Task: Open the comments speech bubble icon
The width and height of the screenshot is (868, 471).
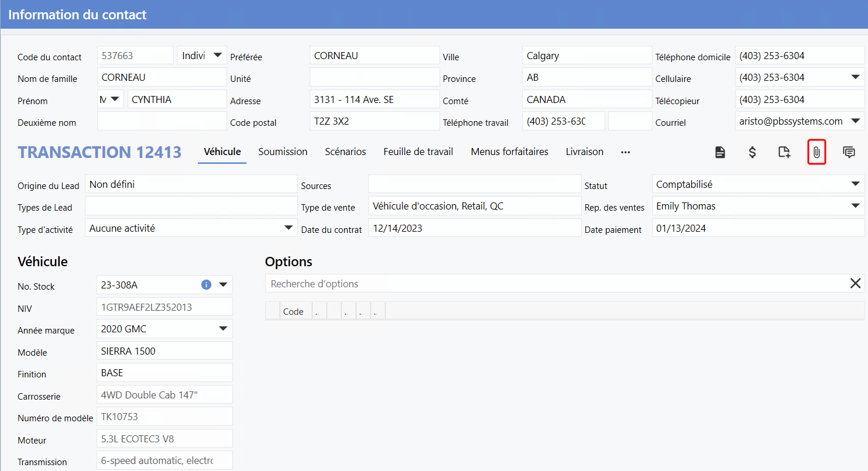Action: pos(849,152)
